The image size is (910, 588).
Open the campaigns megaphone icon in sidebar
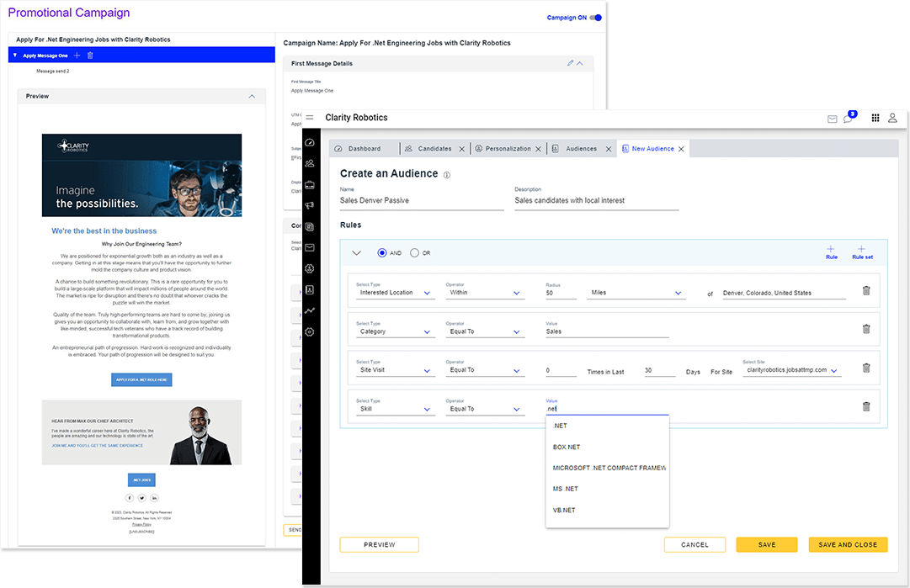click(310, 205)
